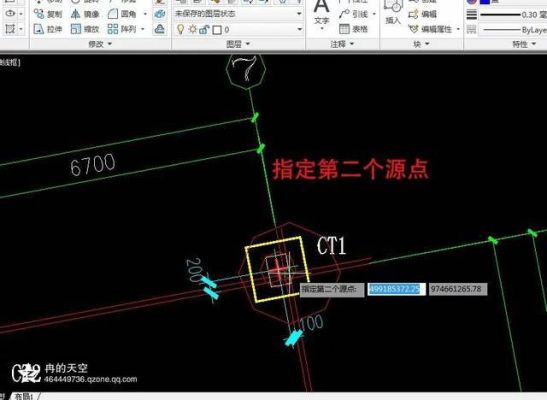
Task: Toggle layer 0 freeze sun icon
Action: tap(193, 29)
